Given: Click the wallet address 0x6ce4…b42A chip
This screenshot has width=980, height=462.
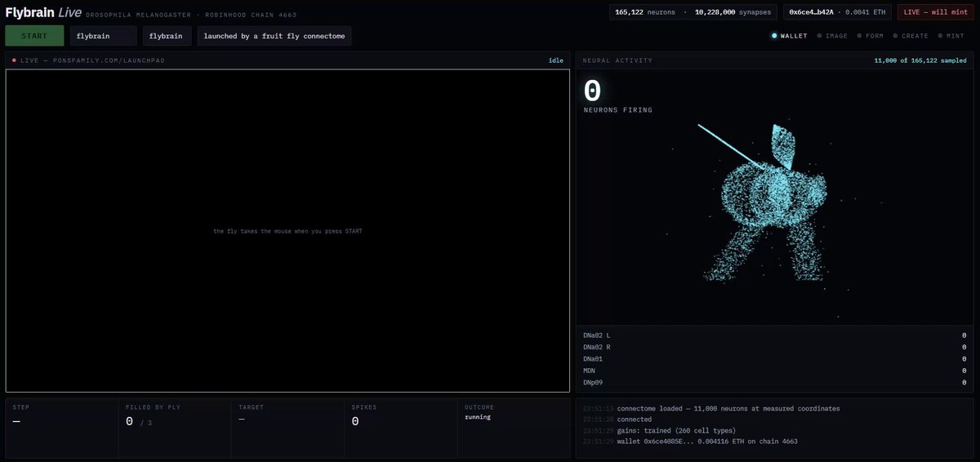Looking at the screenshot, I should (836, 12).
